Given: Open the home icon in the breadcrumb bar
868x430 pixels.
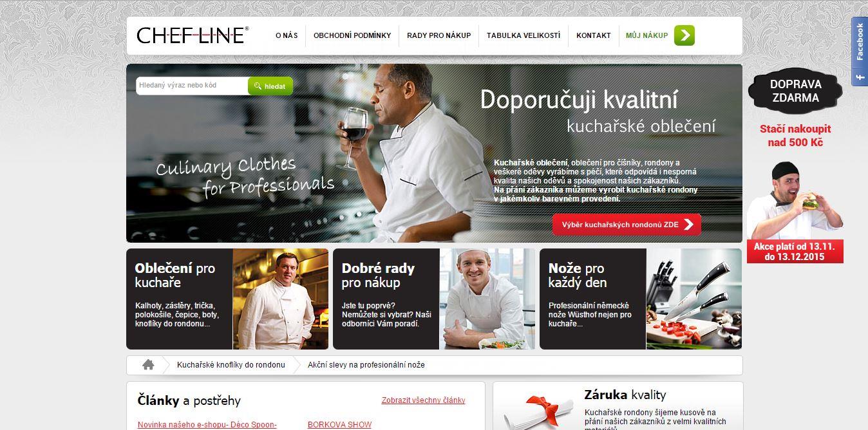Looking at the screenshot, I should coord(148,365).
